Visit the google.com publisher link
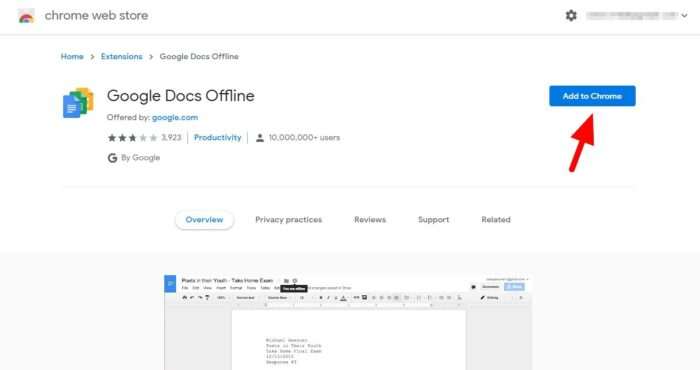Image resolution: width=700 pixels, height=370 pixels. pyautogui.click(x=175, y=117)
